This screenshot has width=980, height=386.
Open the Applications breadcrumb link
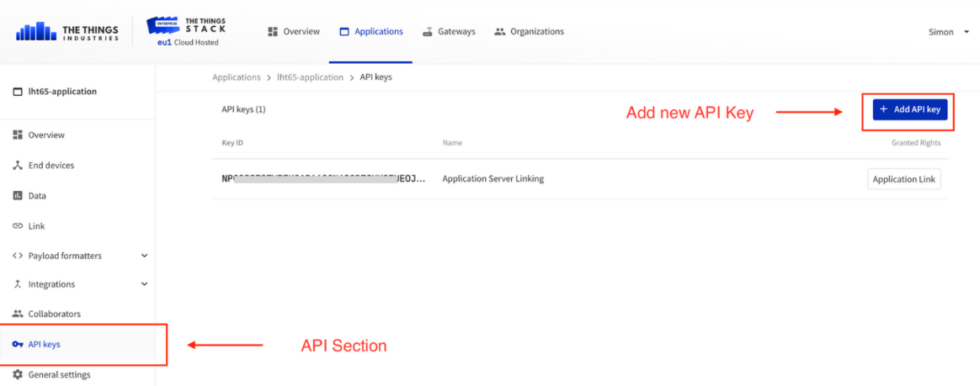tap(237, 77)
